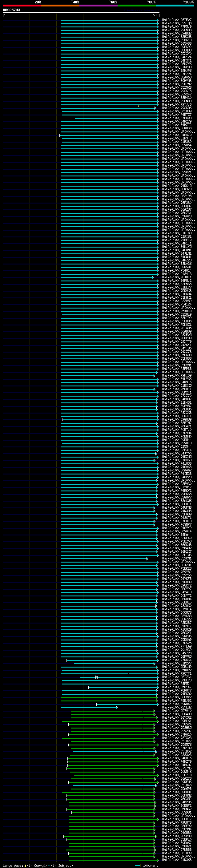Select subject label UniRef100_C1E3S9
Image resolution: width=197 pixels, height=868 pixels.
pyautogui.click(x=177, y=142)
